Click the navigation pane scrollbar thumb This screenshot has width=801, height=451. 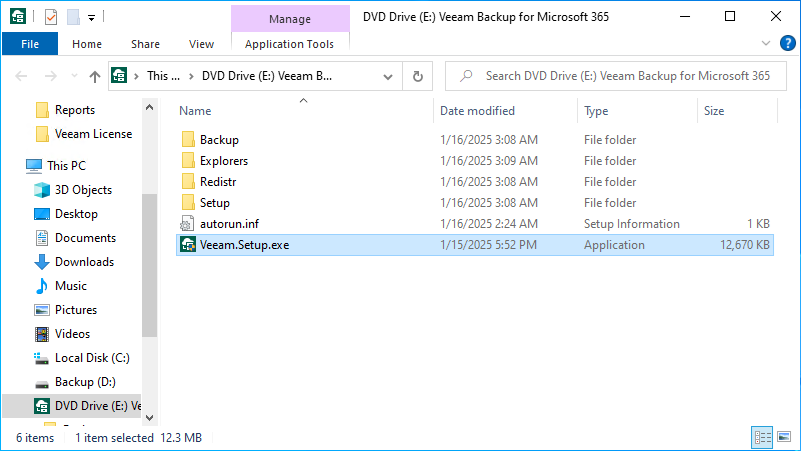(x=150, y=265)
